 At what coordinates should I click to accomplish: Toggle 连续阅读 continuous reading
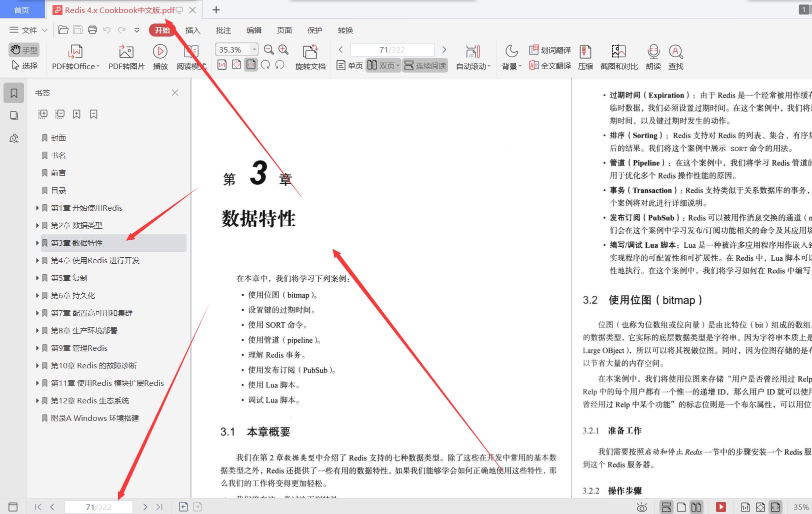point(425,65)
